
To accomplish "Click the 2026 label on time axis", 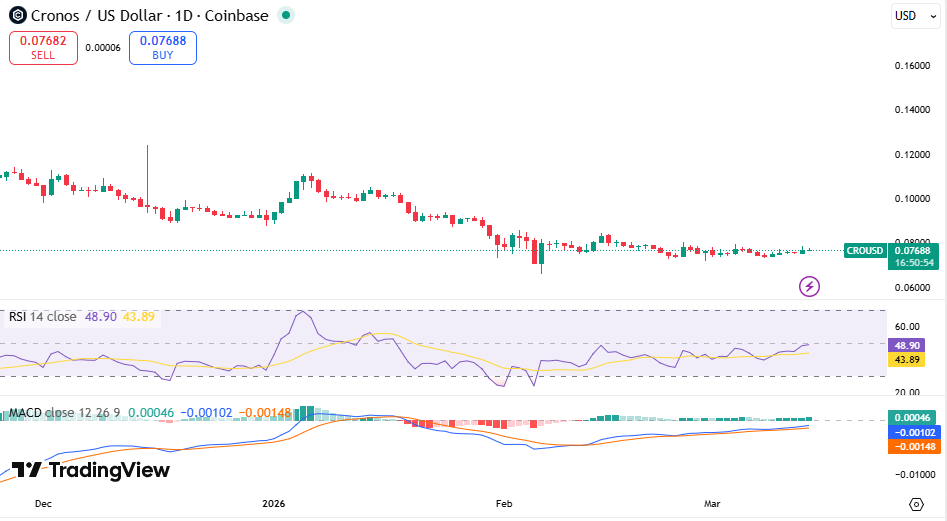I will pos(274,503).
